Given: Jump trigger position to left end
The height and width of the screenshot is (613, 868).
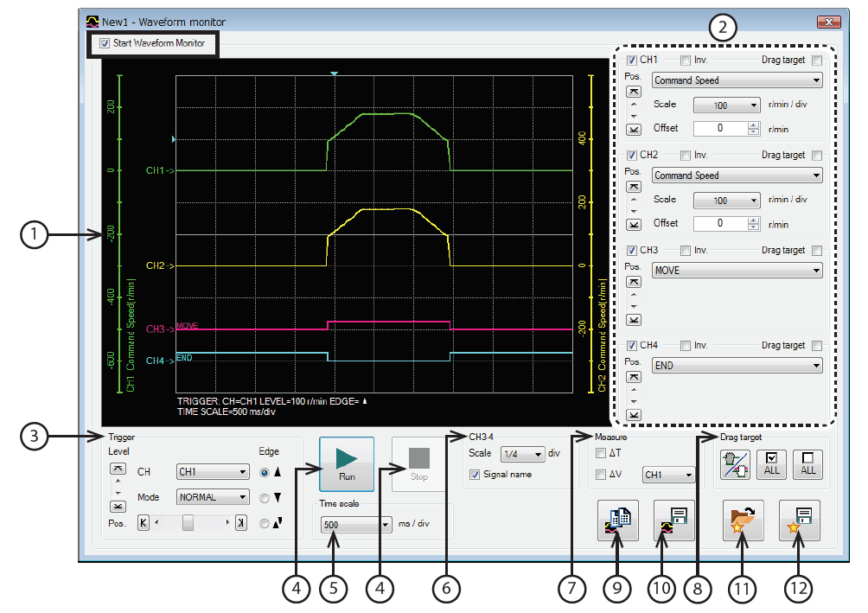Looking at the screenshot, I should tap(144, 523).
